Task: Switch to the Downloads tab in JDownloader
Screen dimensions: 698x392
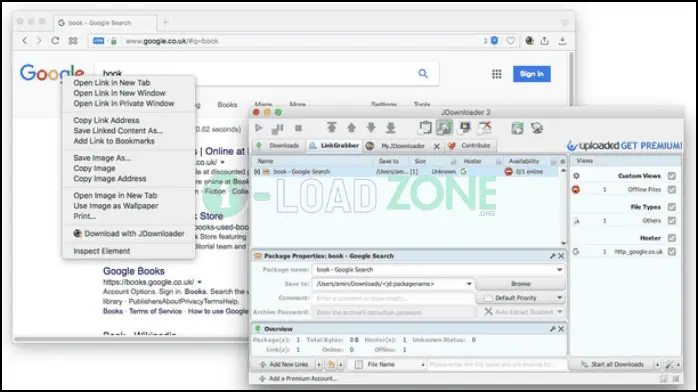Action: pyautogui.click(x=279, y=145)
